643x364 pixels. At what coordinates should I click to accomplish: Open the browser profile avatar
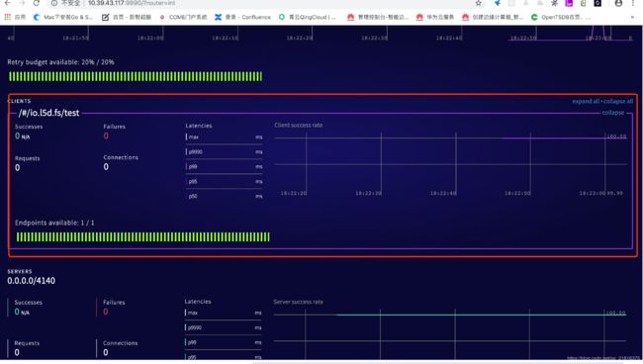point(618,3)
